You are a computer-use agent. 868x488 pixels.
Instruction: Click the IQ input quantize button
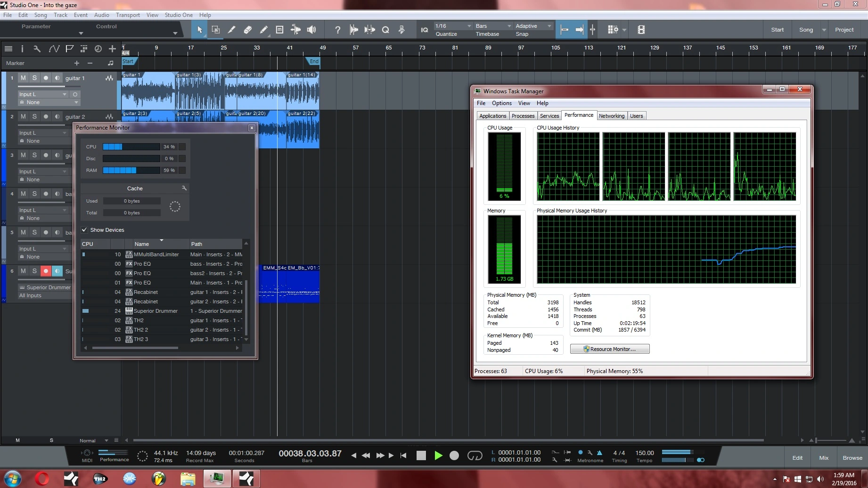tap(424, 30)
